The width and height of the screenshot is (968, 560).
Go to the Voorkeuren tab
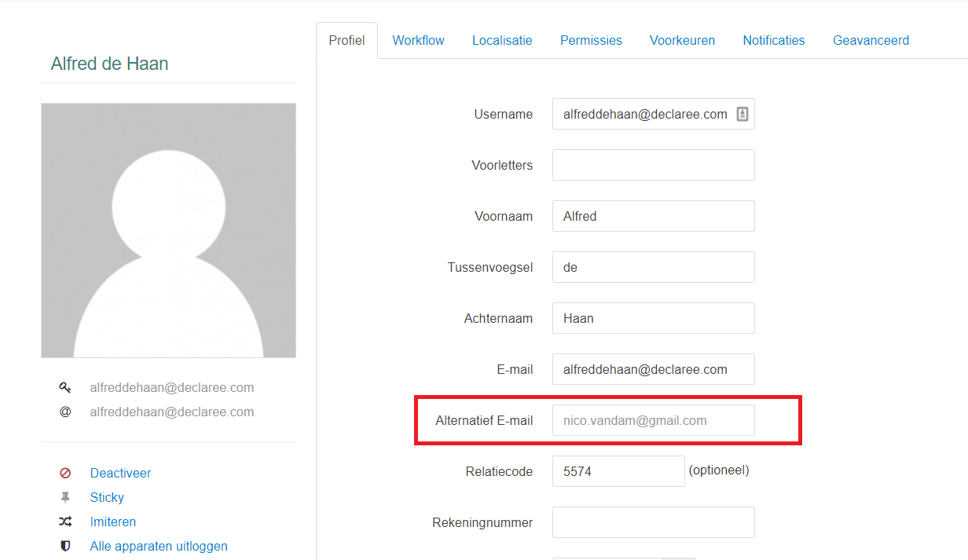(682, 41)
